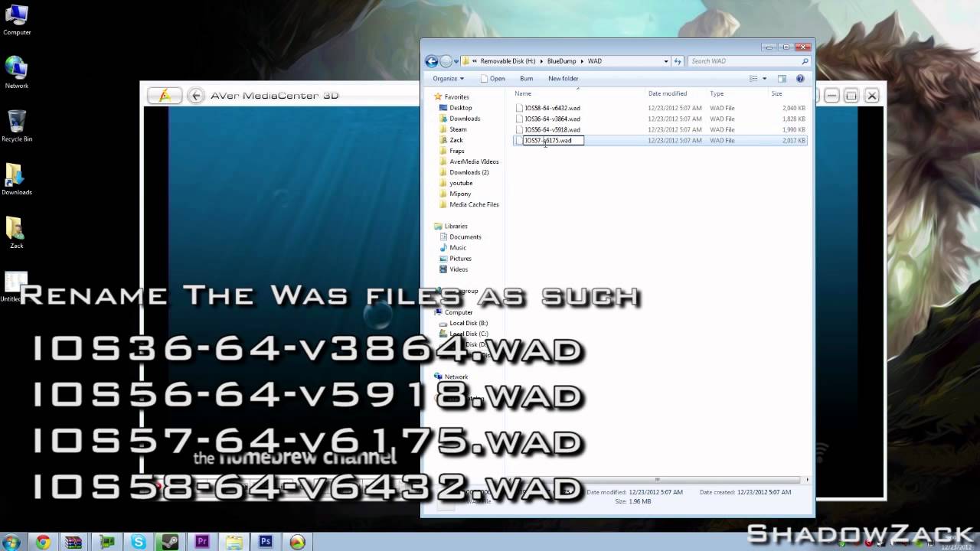This screenshot has width=980, height=551.
Task: Select Favorites in navigation pane
Action: 456,97
